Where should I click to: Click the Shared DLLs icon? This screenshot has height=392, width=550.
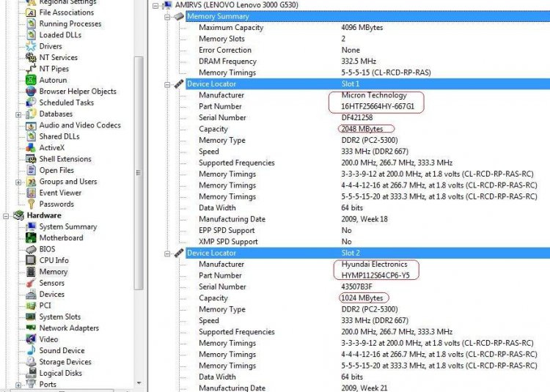[31, 136]
